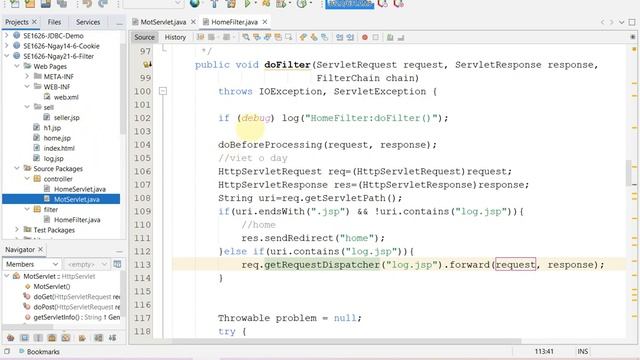Screen dimensions: 640x360
Task: Select HomeFilter.java in the Projects tree
Action: (x=77, y=220)
